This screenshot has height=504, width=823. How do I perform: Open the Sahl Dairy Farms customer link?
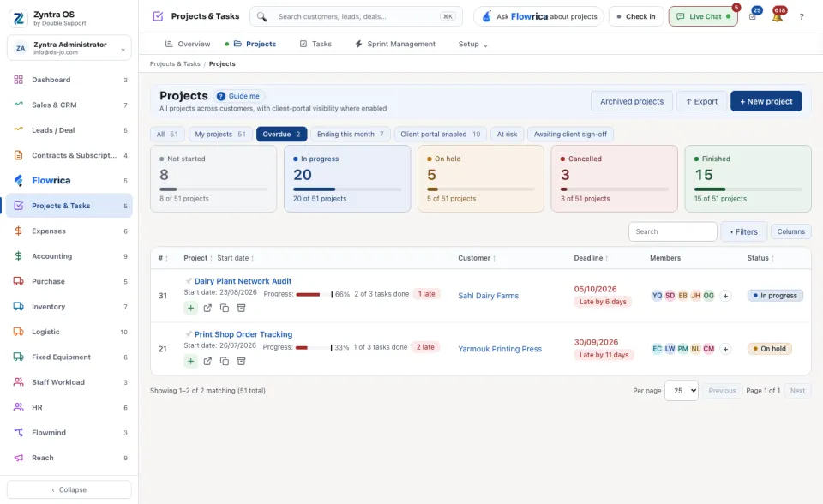click(x=488, y=296)
